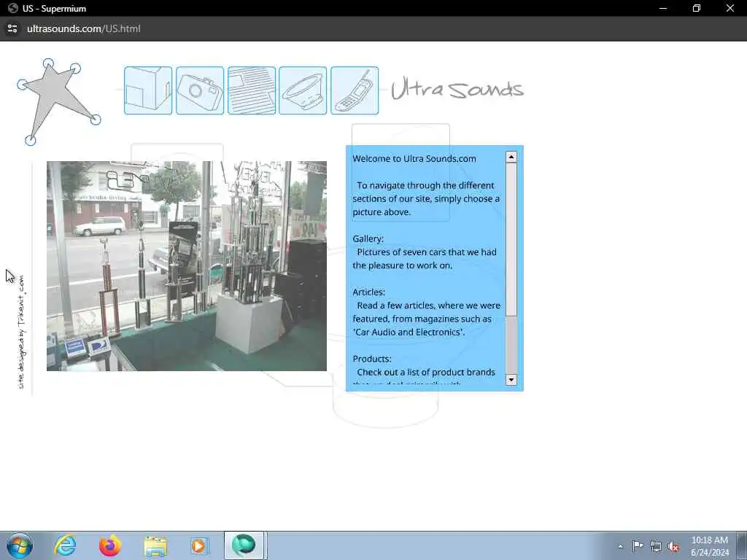The image size is (747, 560).
Task: Click the welcome box scroll up arrow
Action: (x=511, y=157)
